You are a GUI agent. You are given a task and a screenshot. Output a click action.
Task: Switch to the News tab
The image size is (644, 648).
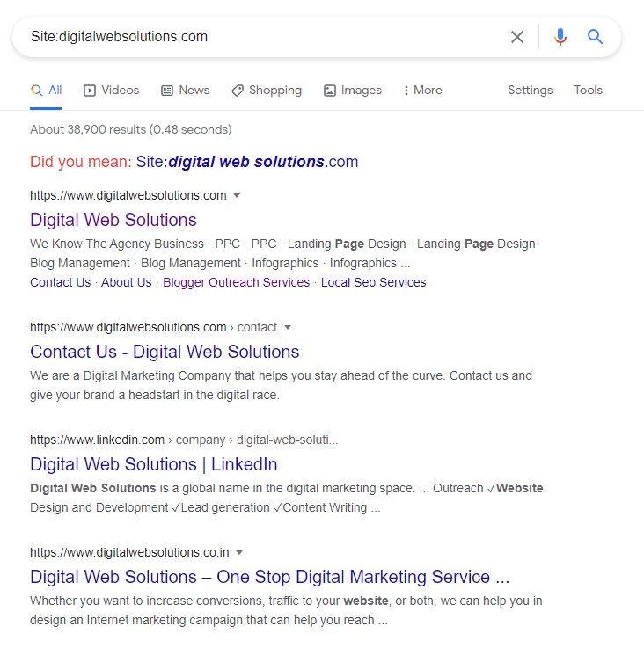pyautogui.click(x=185, y=90)
